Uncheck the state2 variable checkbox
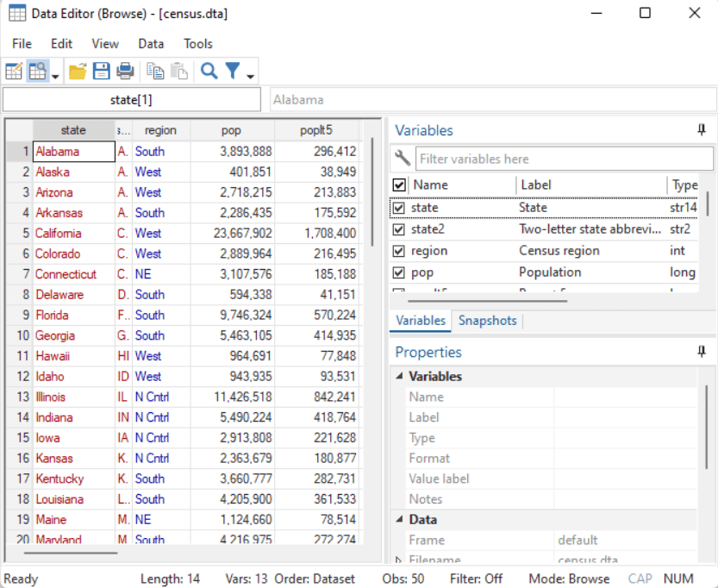Viewport: 718px width, 588px height. coord(399,229)
